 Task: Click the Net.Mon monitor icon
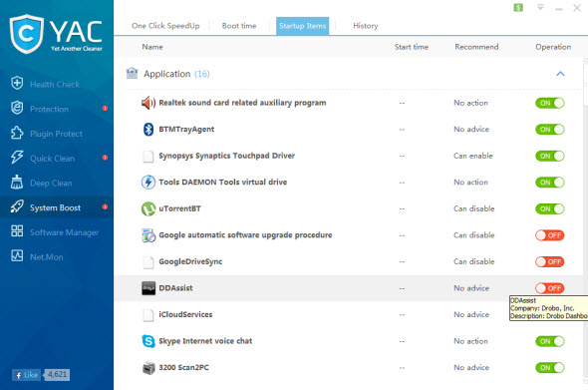(x=17, y=256)
